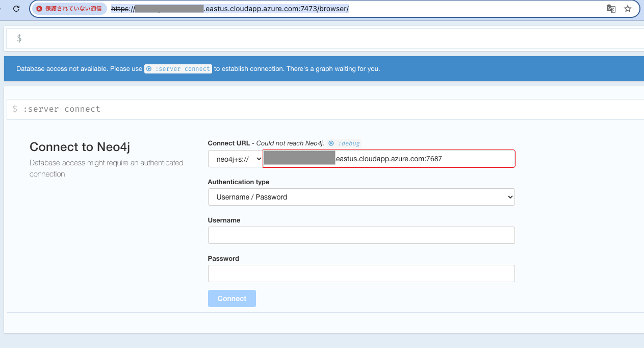Select the 'Connect to Neo4j' heading text
The height and width of the screenshot is (348, 644).
pyautogui.click(x=80, y=147)
